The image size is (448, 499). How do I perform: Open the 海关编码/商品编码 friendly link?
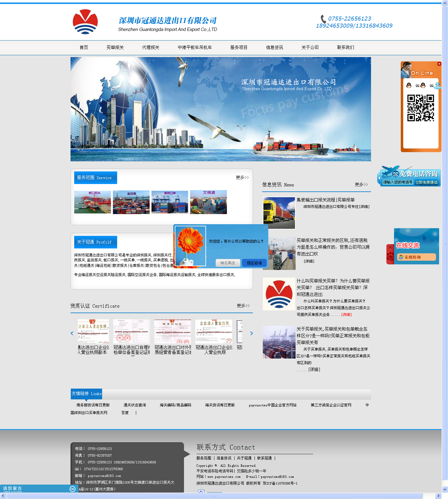[175, 405]
